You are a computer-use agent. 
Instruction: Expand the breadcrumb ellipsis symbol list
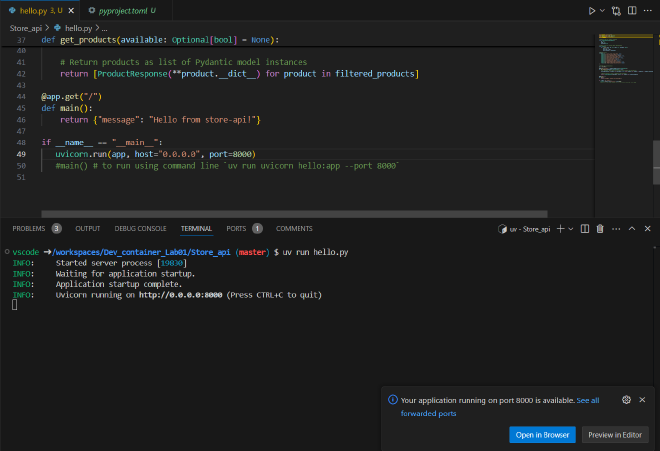click(x=104, y=28)
